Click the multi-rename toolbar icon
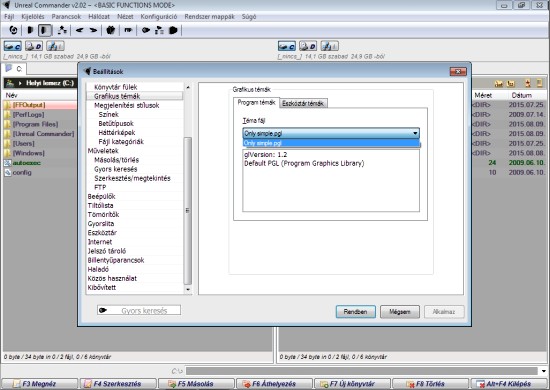 pyautogui.click(x=128, y=31)
